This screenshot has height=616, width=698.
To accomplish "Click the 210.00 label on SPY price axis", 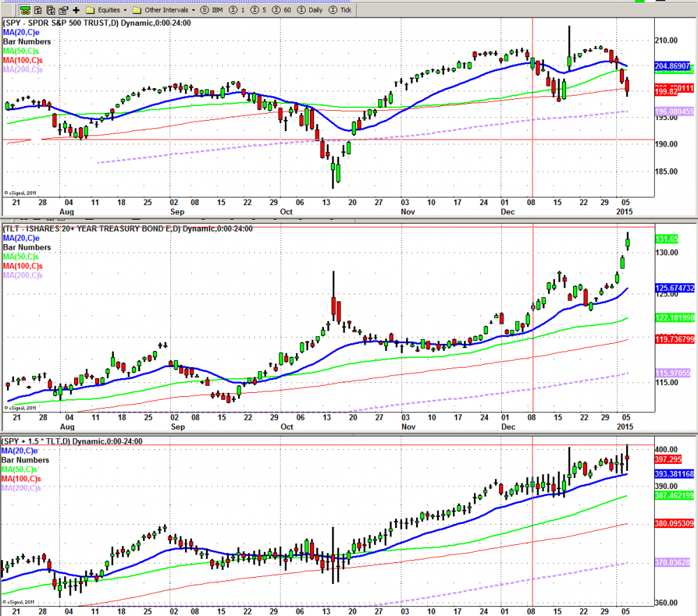I will pyautogui.click(x=667, y=40).
